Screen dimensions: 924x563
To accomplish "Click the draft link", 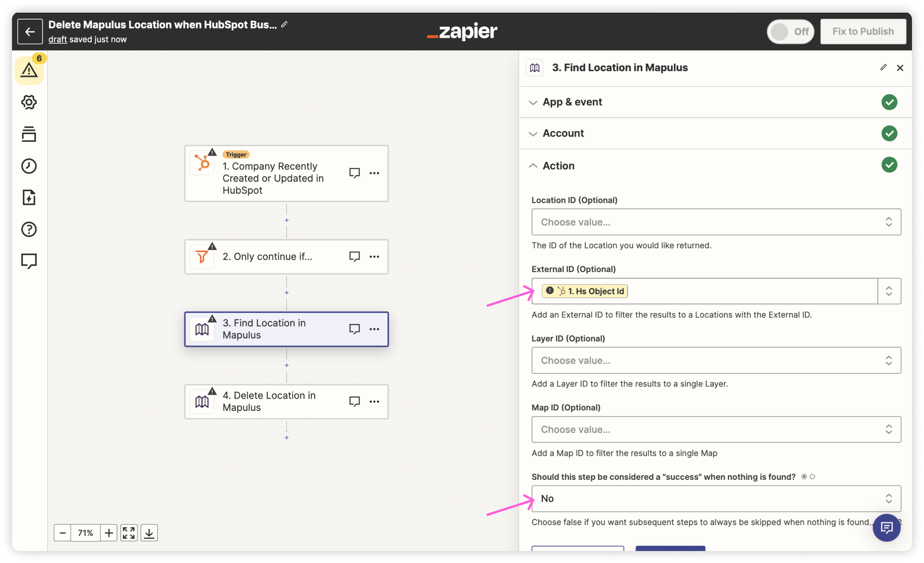I will [x=58, y=39].
